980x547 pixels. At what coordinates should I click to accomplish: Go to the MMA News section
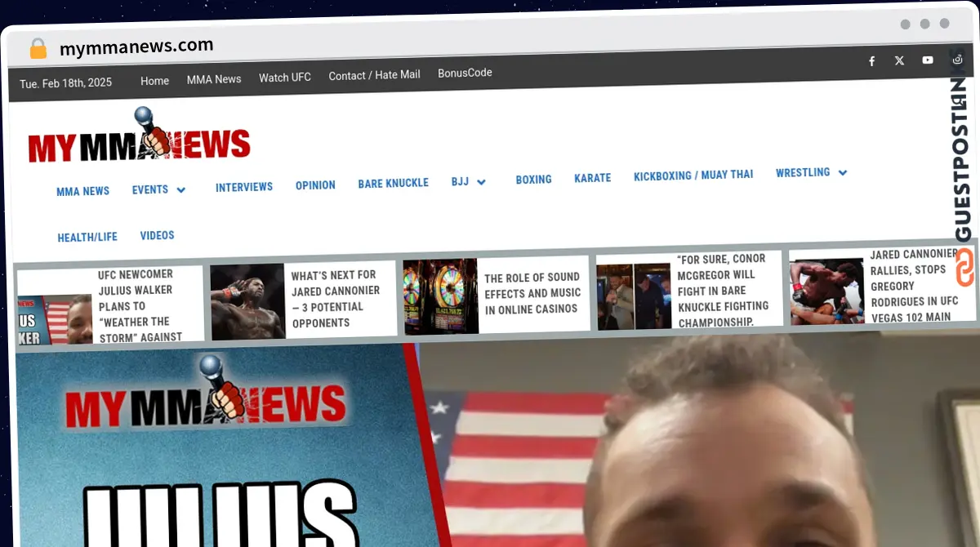point(213,79)
